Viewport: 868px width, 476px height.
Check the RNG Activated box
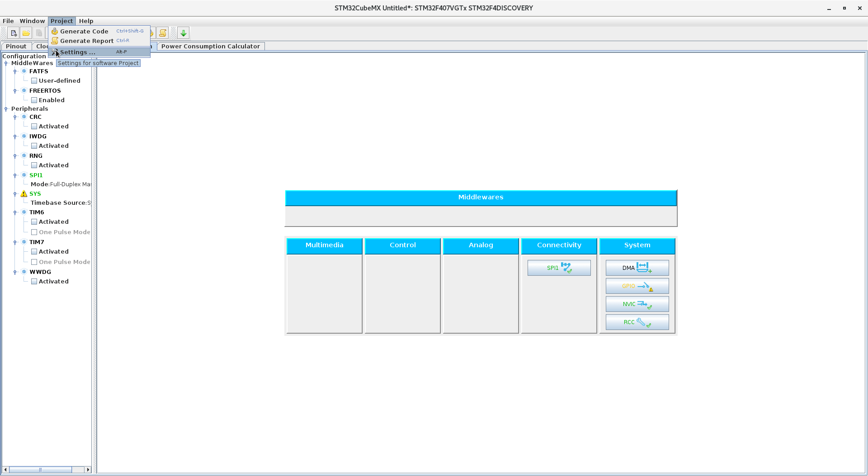(x=34, y=165)
